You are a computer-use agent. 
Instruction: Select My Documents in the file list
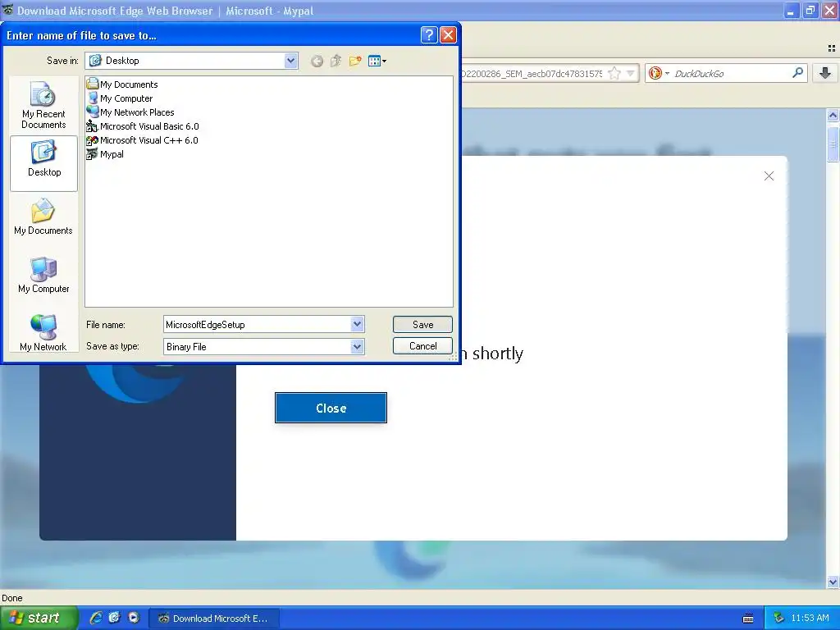pos(122,84)
